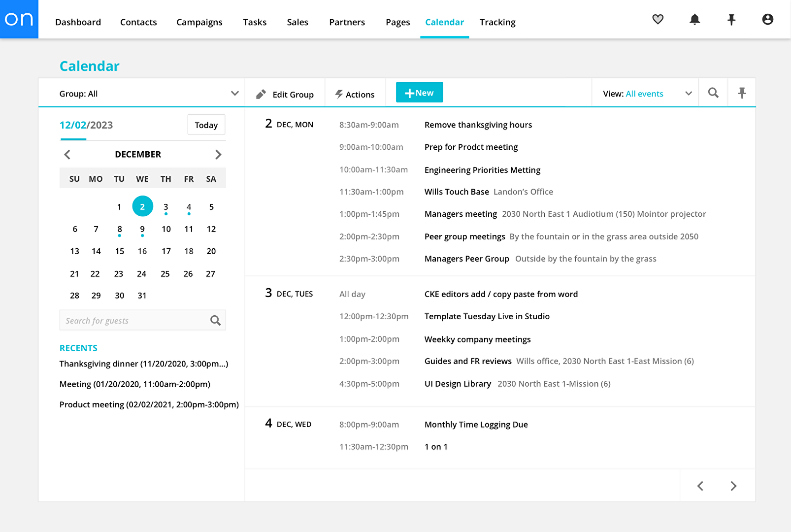Click the pin icon in calendar toolbar
Screen dimensions: 791x532
pos(742,93)
